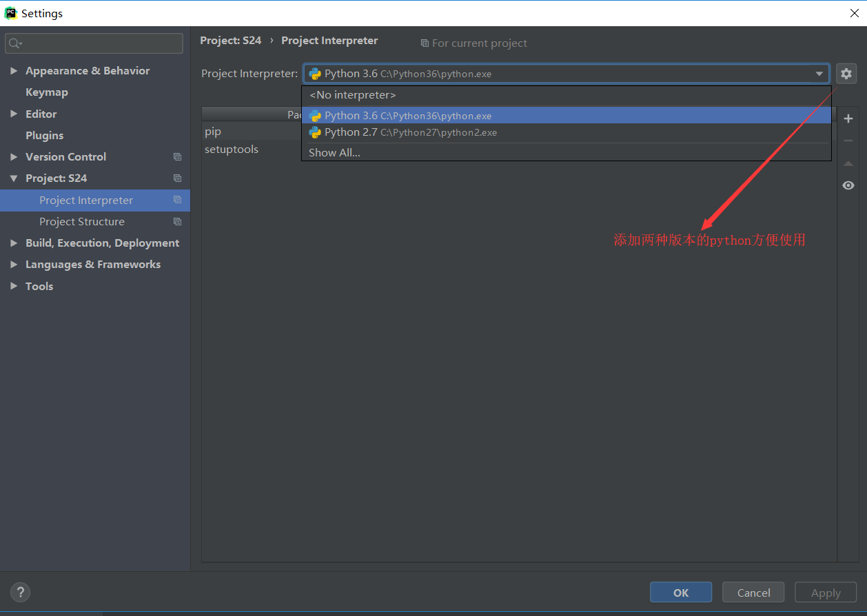Viewport: 867px width, 616px height.
Task: Choose Show All... in interpreter list
Action: coord(567,152)
